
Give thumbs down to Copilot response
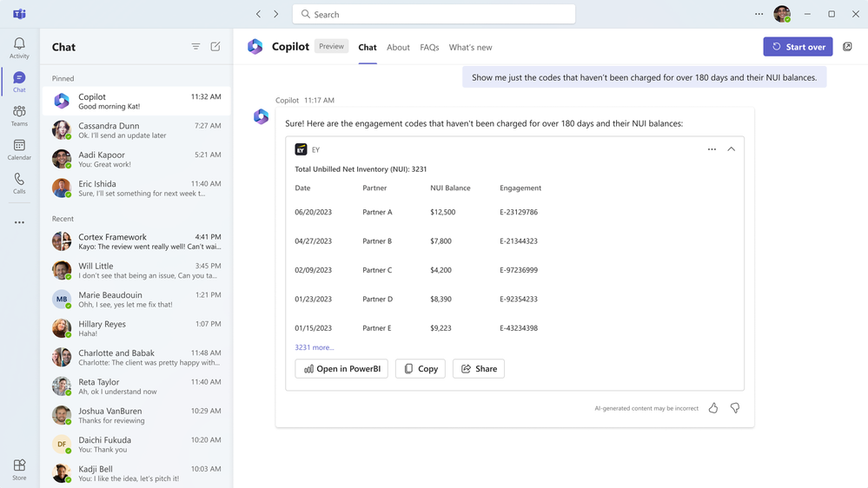click(x=735, y=408)
